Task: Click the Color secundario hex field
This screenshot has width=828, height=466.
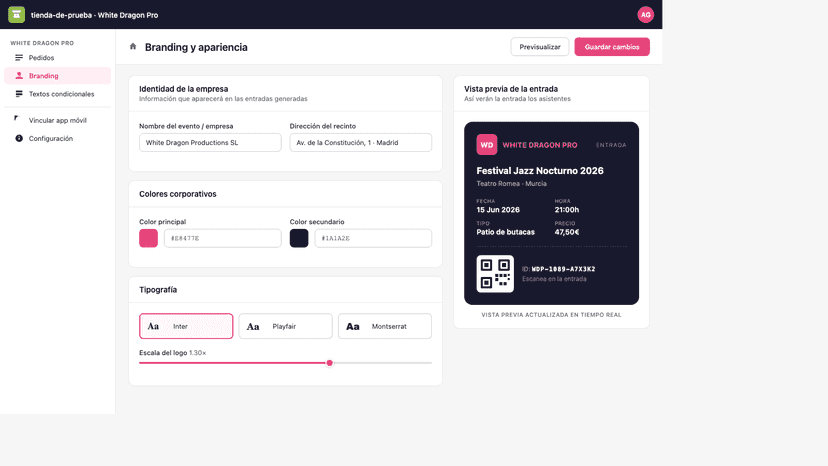Action: click(373, 238)
